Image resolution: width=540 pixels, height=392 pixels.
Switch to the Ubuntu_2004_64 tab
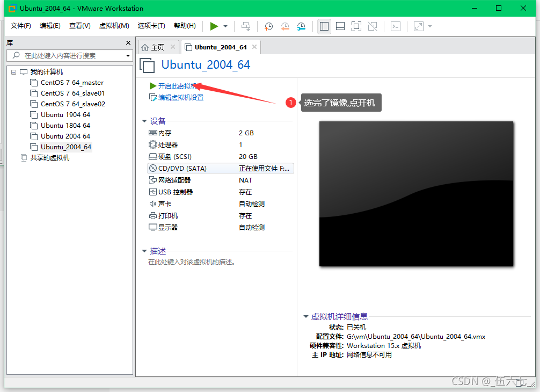click(221, 47)
